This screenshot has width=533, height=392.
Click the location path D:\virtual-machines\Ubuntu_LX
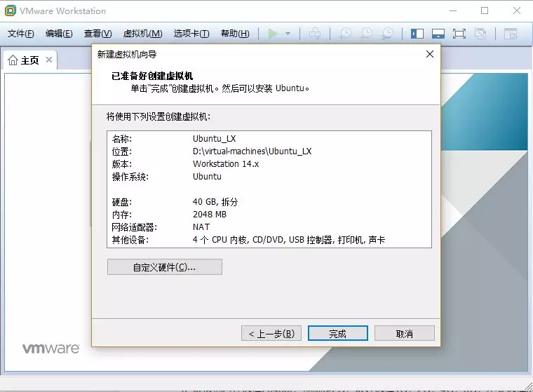[x=252, y=151]
